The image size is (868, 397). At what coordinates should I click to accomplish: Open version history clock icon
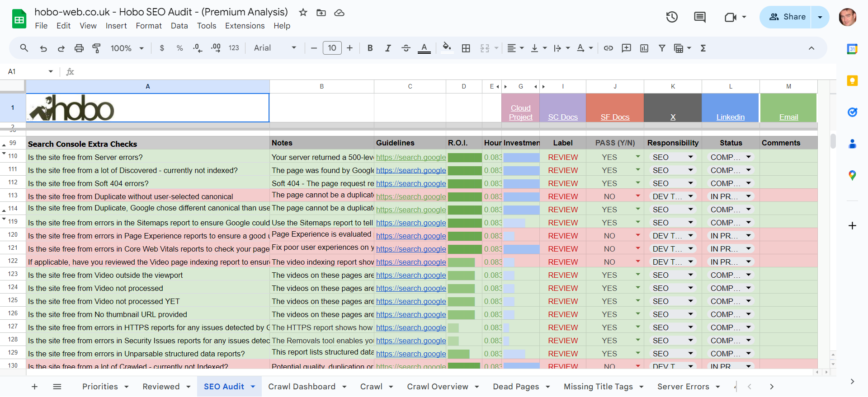(672, 17)
